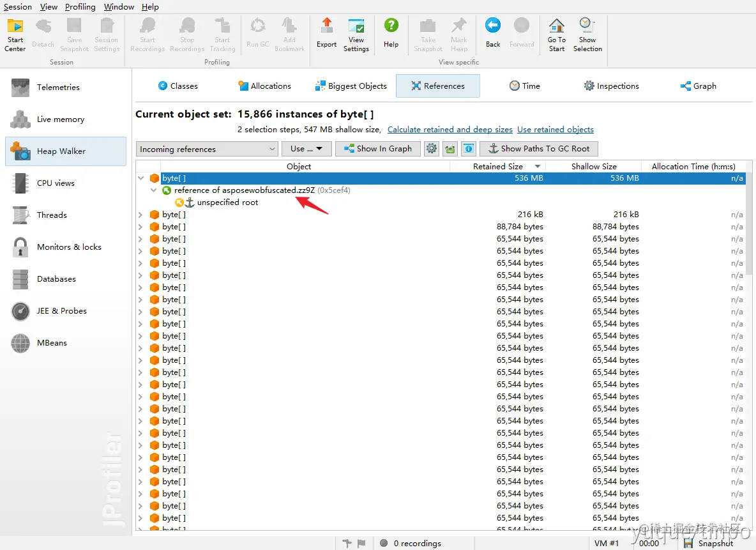Image resolution: width=756 pixels, height=550 pixels.
Task: Expand the 216 kB byte[ ] row
Action: (x=140, y=215)
